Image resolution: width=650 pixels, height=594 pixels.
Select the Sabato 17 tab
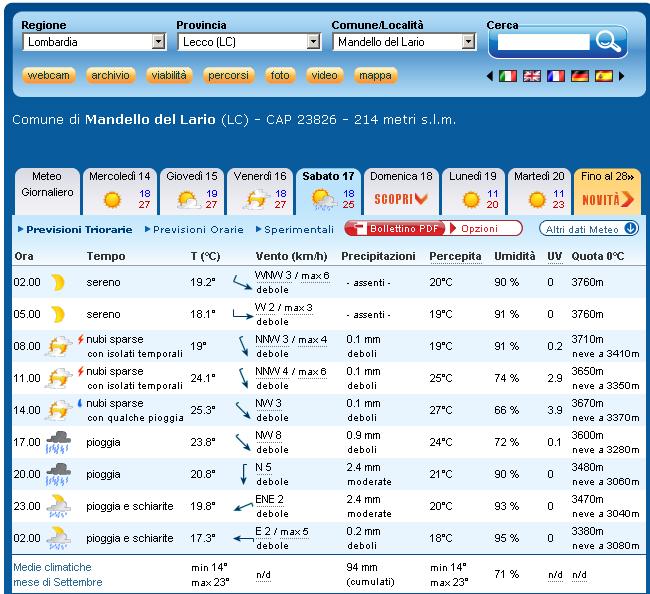pos(328,192)
